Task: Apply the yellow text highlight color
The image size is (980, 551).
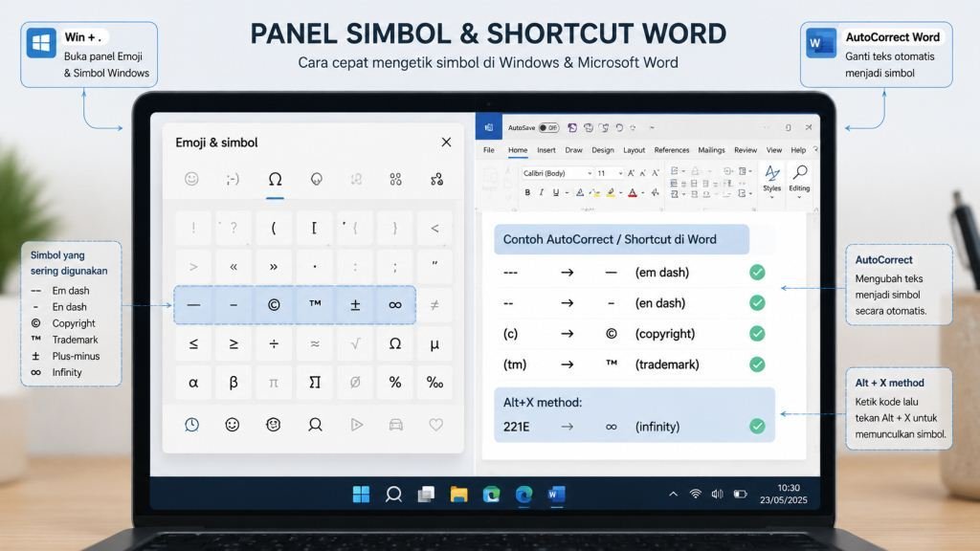Action: [x=610, y=193]
